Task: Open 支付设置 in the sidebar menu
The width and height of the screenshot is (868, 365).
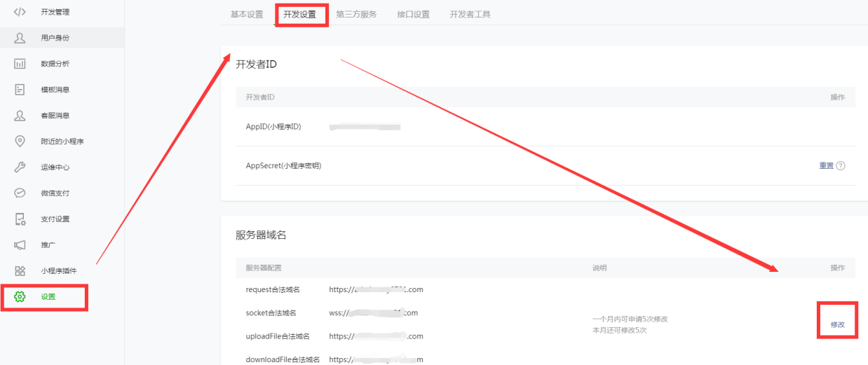Action: tap(55, 219)
